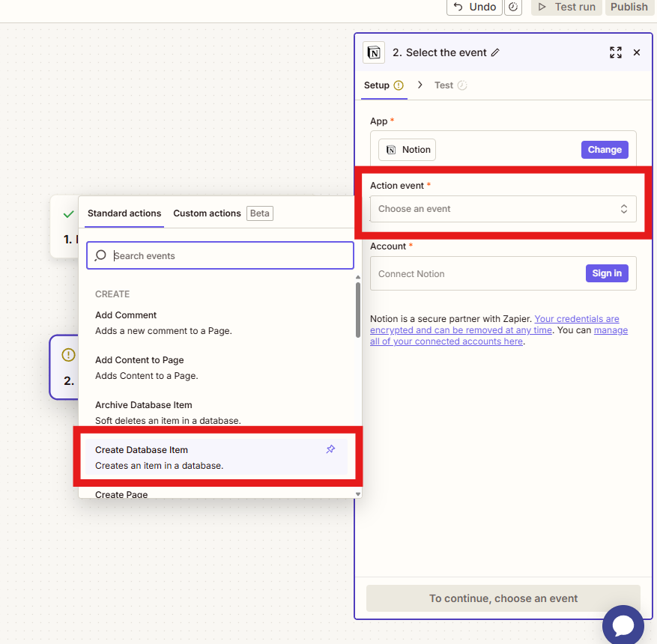657x644 pixels.
Task: Open the credentials are encrypted link
Action: (x=494, y=324)
